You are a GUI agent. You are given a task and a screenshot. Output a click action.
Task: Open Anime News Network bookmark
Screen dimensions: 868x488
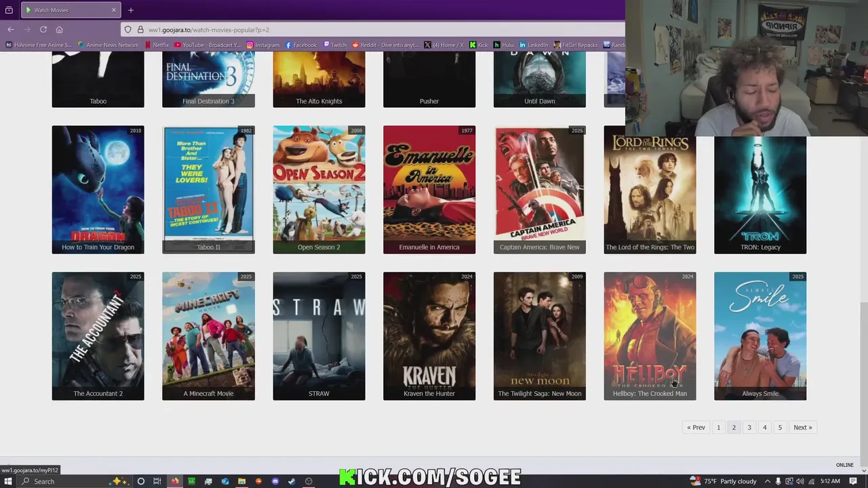pyautogui.click(x=108, y=45)
